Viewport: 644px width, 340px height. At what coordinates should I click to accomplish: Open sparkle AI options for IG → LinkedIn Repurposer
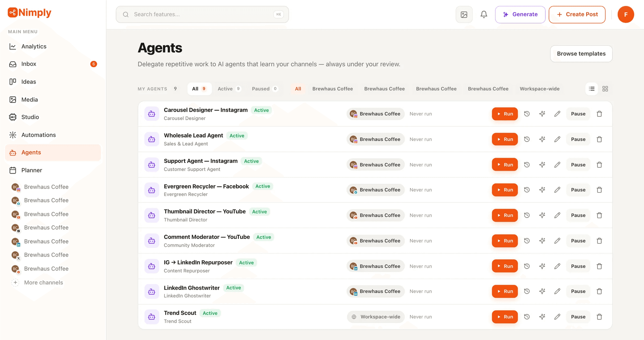tap(542, 266)
